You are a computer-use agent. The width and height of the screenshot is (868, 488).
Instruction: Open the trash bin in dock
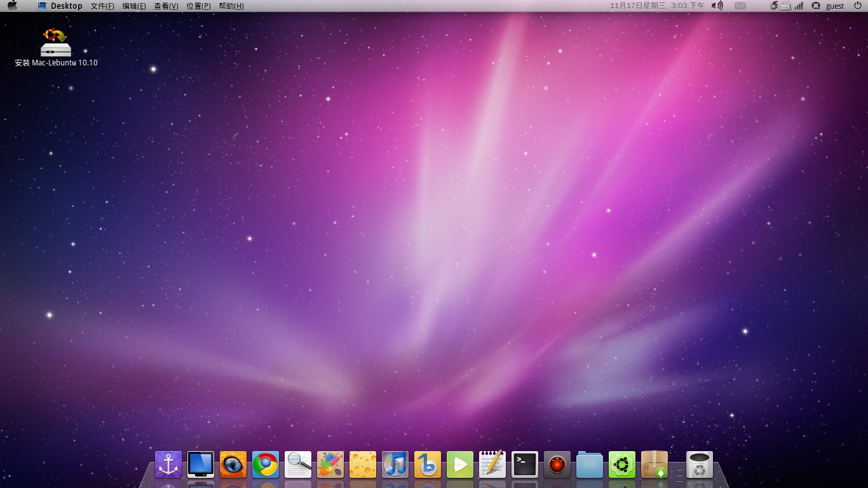(x=700, y=464)
